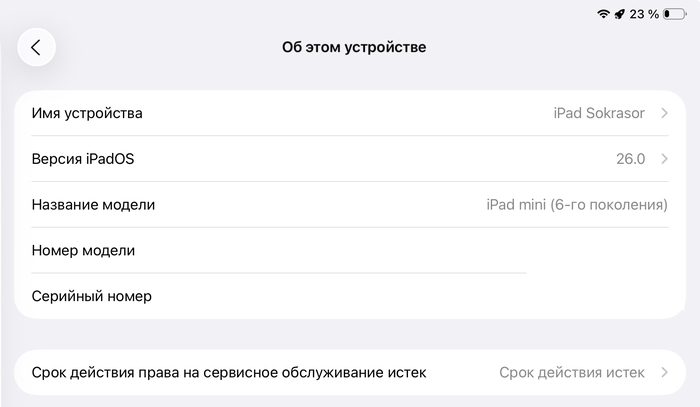
Task: Click the Wi-Fi status icon
Action: [603, 14]
